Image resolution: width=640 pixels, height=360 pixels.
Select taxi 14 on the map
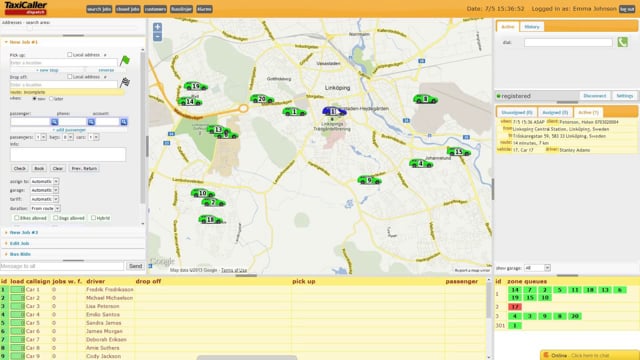click(189, 101)
